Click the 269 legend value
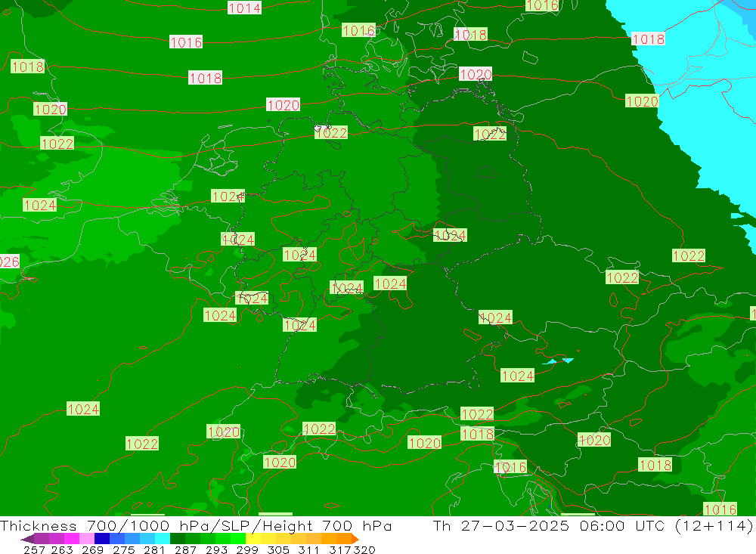This screenshot has height=554, width=756. (92, 549)
